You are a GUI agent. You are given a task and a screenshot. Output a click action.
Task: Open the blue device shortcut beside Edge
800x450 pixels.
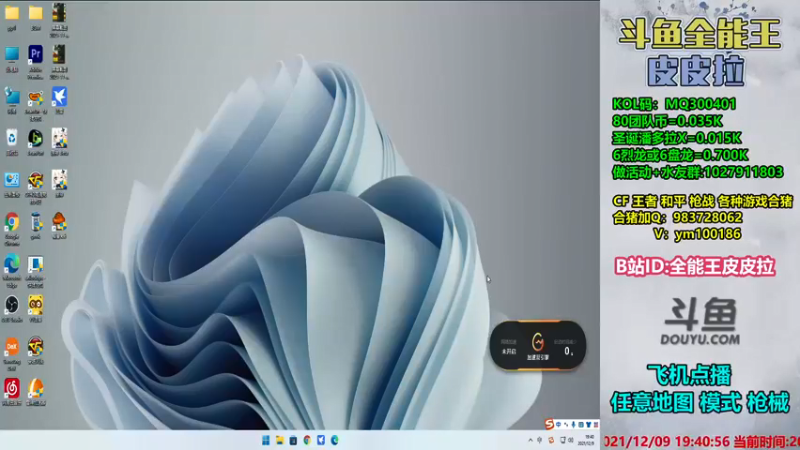35,264
